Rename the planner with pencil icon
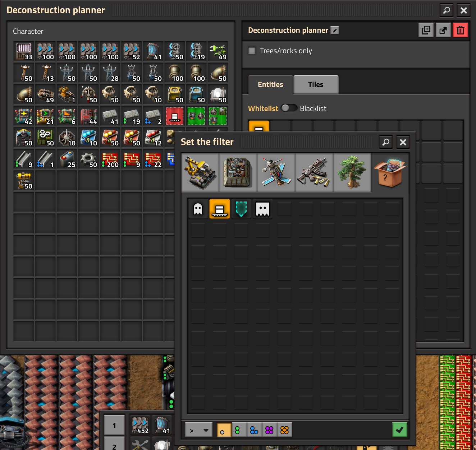Screen dimensions: 476x450 [x=335, y=31]
